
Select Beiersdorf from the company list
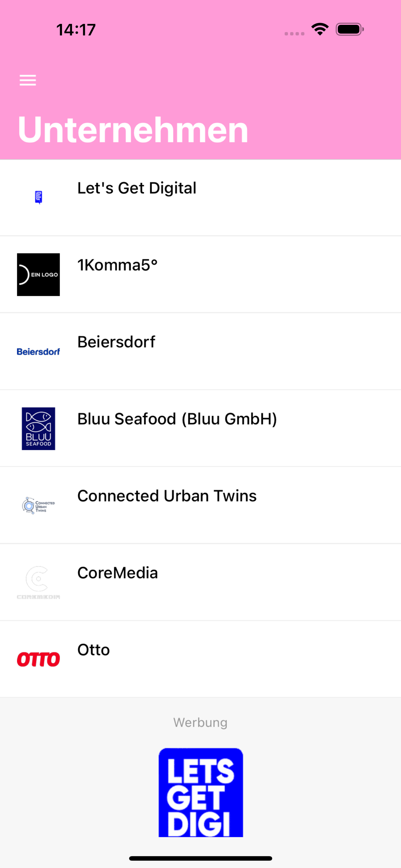pyautogui.click(x=200, y=351)
